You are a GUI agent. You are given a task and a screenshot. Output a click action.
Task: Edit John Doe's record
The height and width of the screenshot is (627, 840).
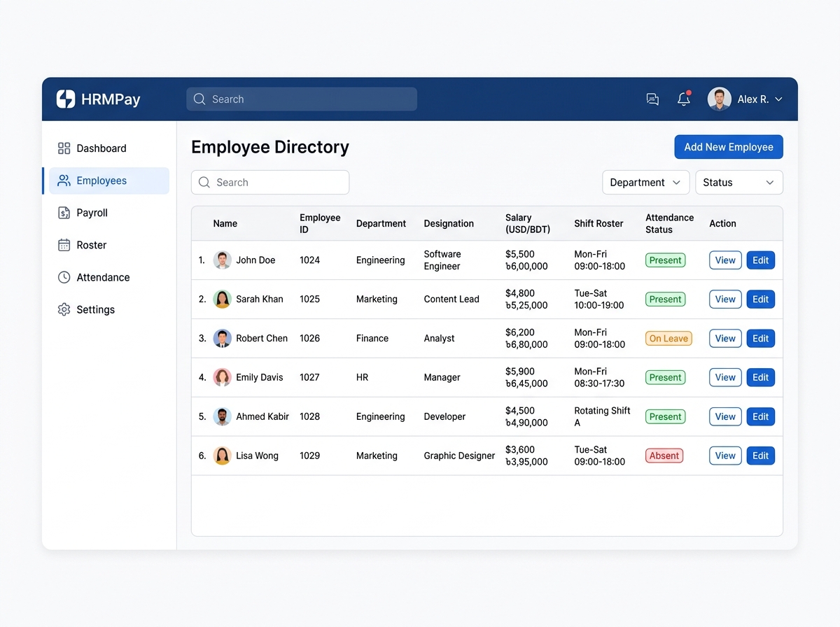pyautogui.click(x=761, y=260)
